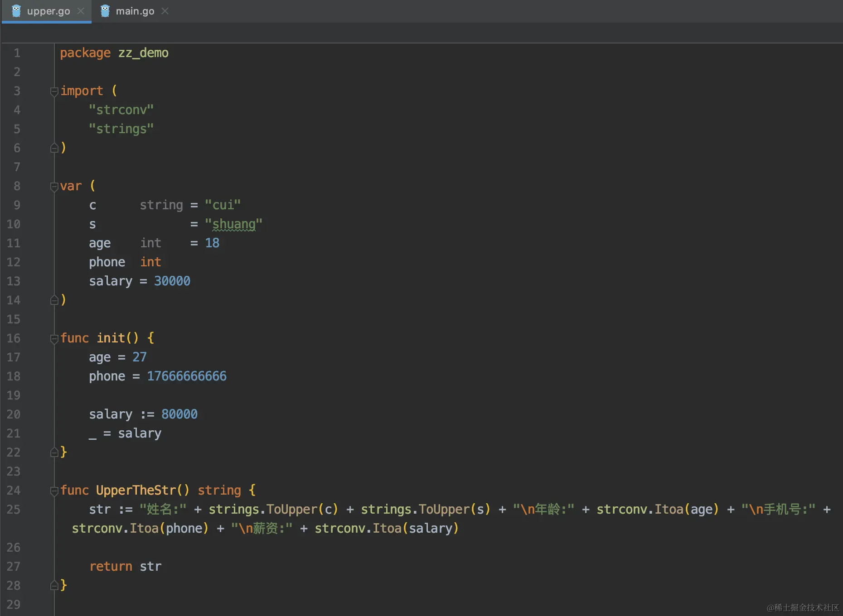Image resolution: width=843 pixels, height=616 pixels.
Task: Click the "\n年龄:" string literal
Action: (544, 510)
